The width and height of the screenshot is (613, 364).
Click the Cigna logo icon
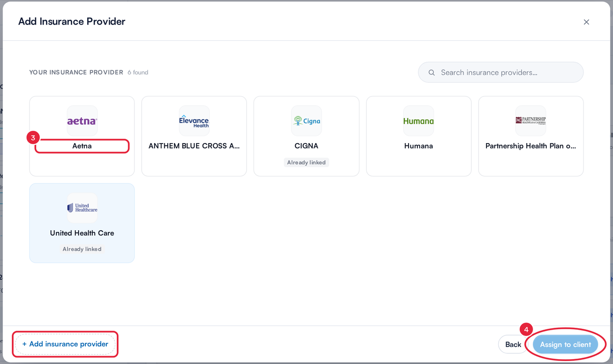click(x=306, y=121)
